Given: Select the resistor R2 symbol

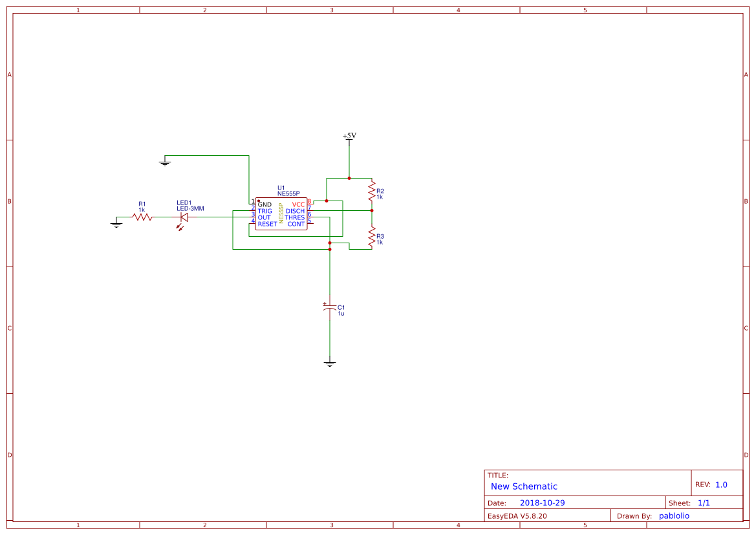Looking at the screenshot, I should pyautogui.click(x=371, y=190).
